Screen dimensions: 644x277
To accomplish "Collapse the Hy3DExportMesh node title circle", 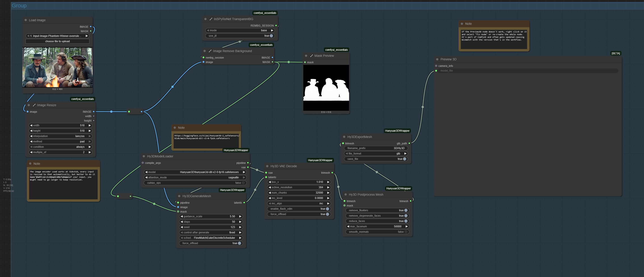I will point(344,137).
